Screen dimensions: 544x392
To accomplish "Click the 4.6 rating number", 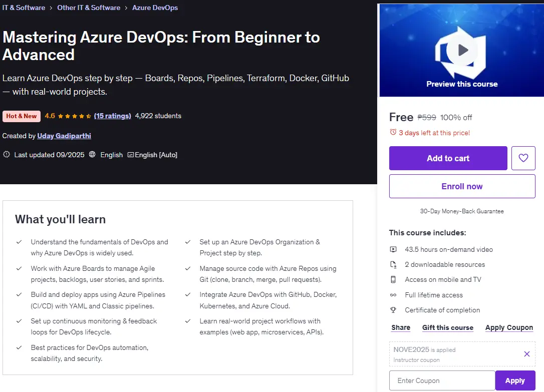I will (50, 116).
